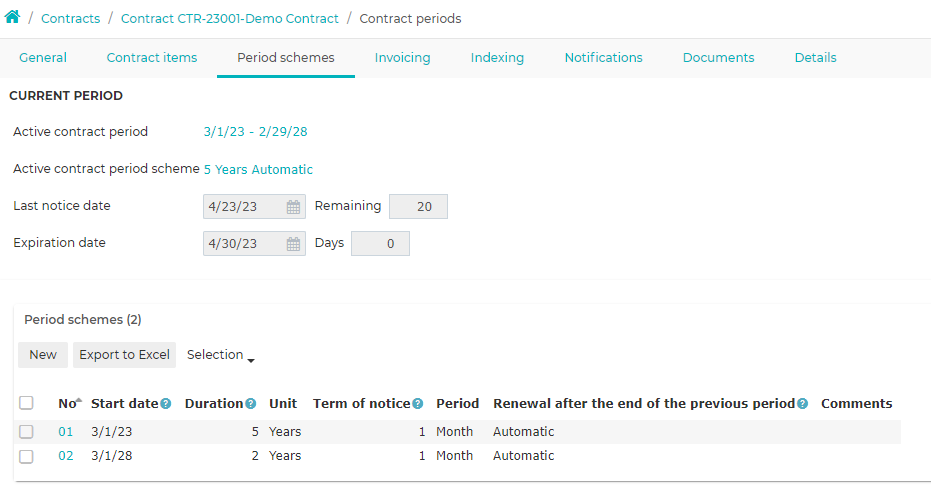Click the Last notice date field

pos(254,207)
